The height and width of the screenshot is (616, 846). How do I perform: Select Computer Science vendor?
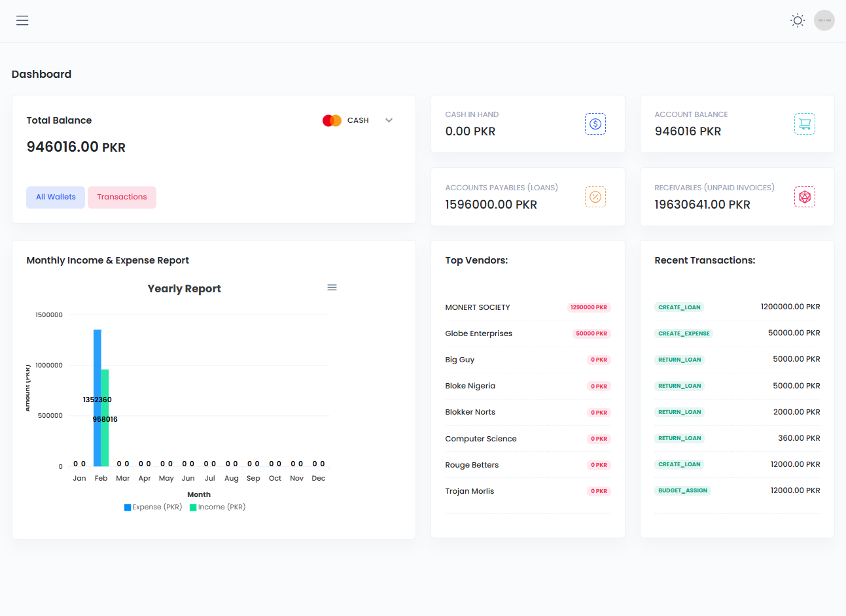coord(481,439)
